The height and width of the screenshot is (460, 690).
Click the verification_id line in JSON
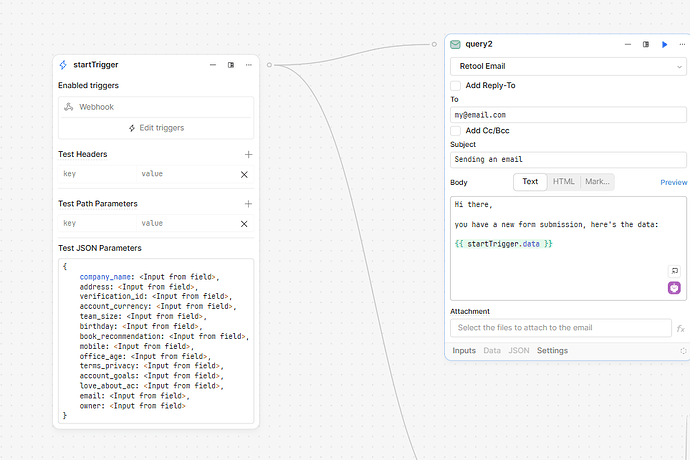coord(156,296)
